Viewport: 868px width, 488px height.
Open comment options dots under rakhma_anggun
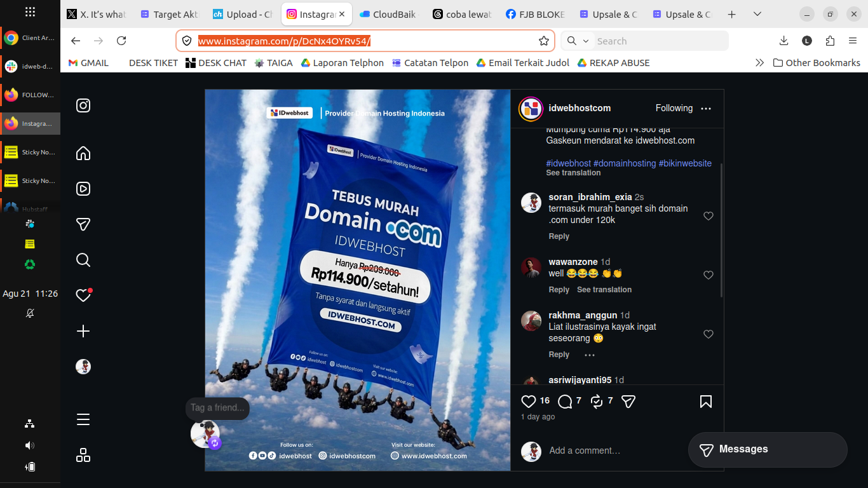[x=590, y=355]
